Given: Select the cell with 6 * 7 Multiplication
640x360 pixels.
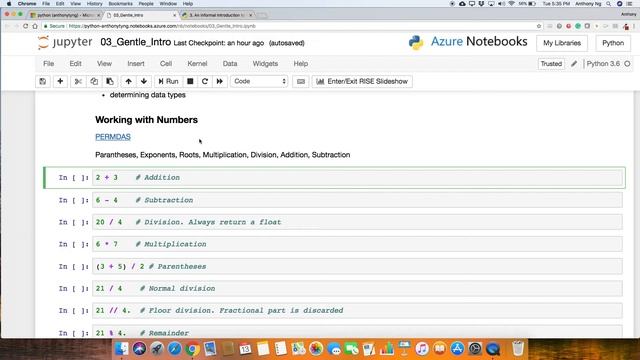Looking at the screenshot, I should click(357, 244).
